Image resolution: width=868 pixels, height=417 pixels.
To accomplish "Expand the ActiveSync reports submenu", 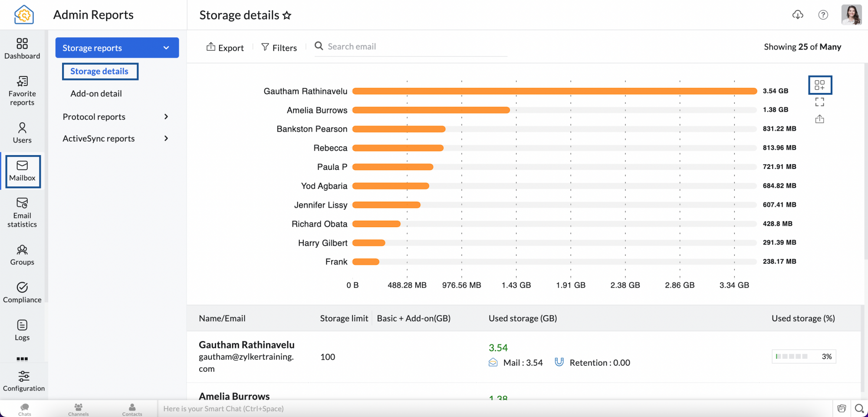I will [166, 139].
